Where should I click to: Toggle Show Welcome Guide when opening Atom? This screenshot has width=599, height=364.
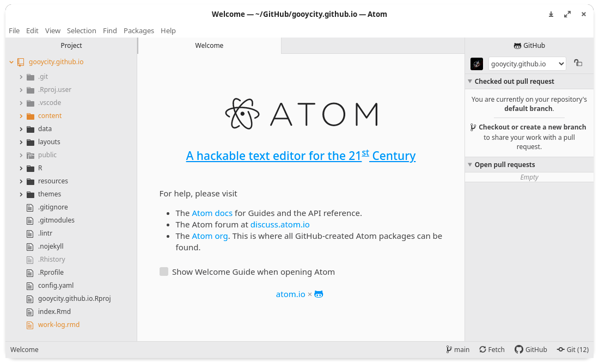click(164, 272)
